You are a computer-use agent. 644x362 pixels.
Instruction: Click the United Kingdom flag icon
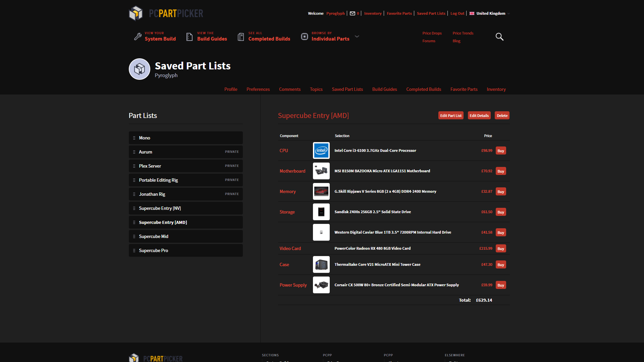coord(472,13)
